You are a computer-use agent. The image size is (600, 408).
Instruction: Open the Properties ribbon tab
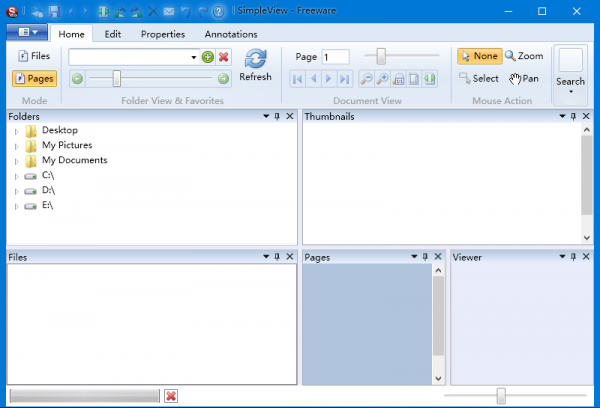(x=162, y=34)
